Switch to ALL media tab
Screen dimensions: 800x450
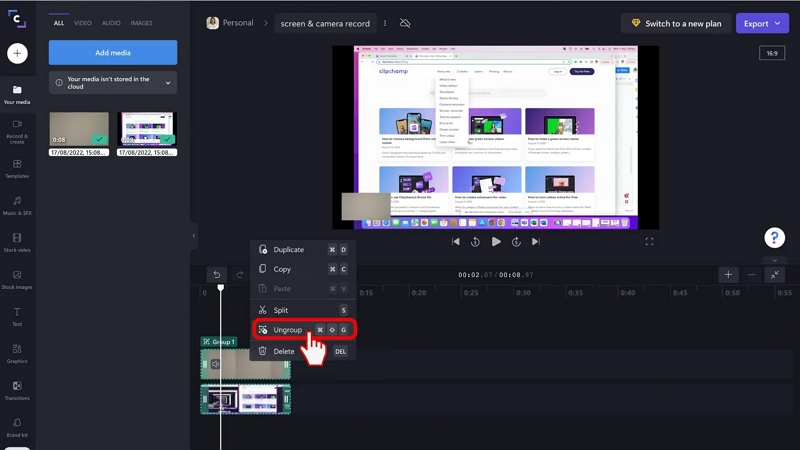[59, 23]
